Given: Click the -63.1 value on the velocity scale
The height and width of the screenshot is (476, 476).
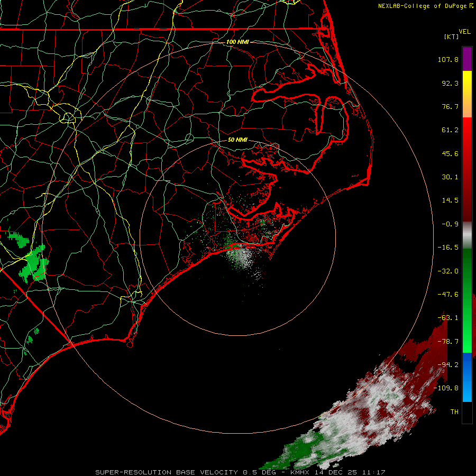Looking at the screenshot, I should pyautogui.click(x=448, y=318).
